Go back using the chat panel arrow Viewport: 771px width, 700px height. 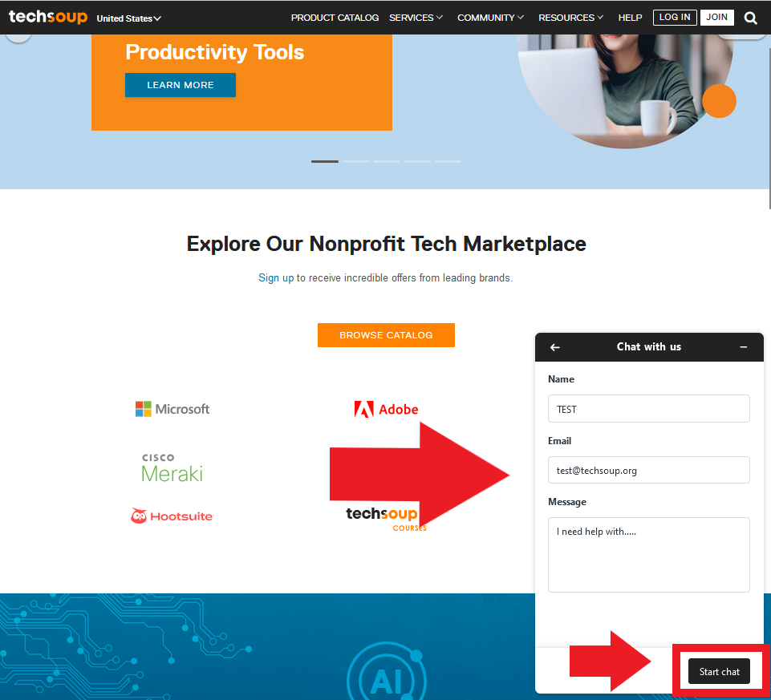554,347
